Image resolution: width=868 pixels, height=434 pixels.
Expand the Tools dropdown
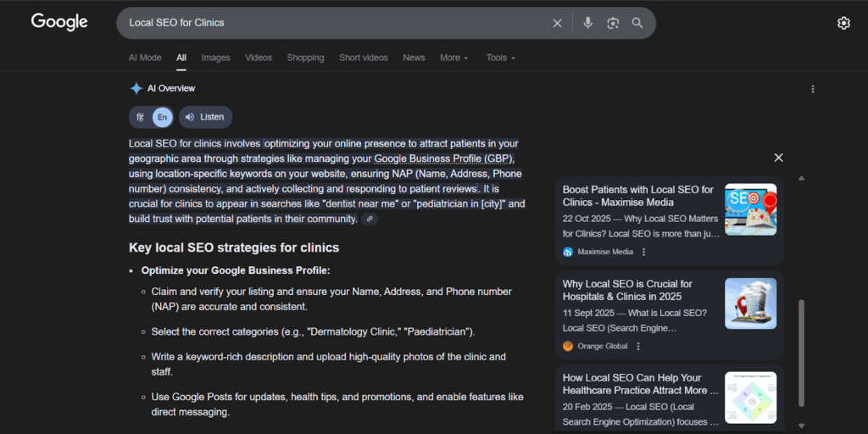pos(500,58)
